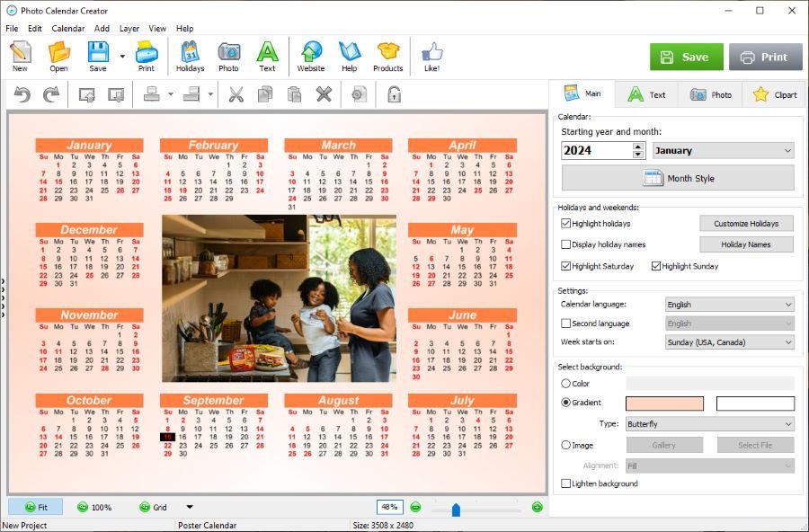This screenshot has height=532, width=809.
Task: Enable the Second language checkbox
Action: pyautogui.click(x=566, y=324)
